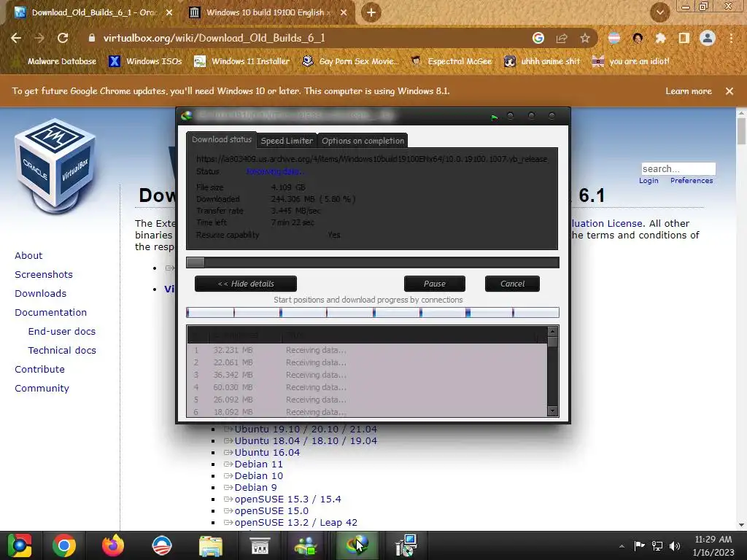Open Community sidebar link
The width and height of the screenshot is (747, 560).
click(42, 389)
